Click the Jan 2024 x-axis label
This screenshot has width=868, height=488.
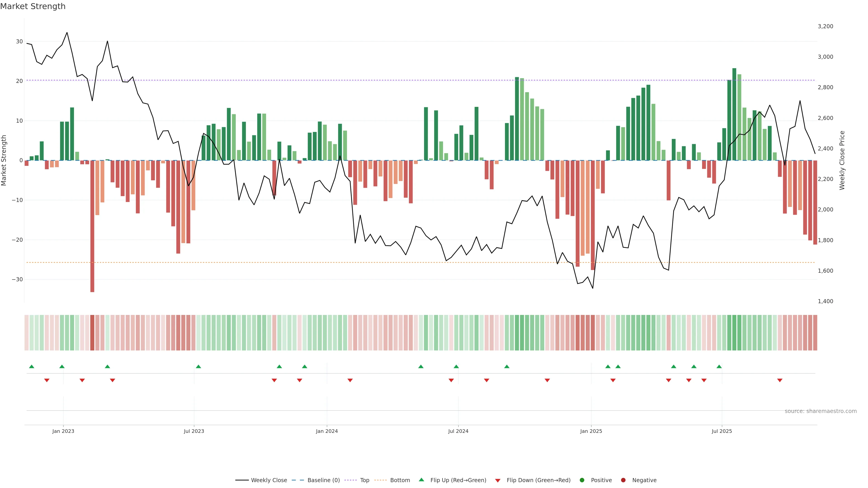click(326, 431)
